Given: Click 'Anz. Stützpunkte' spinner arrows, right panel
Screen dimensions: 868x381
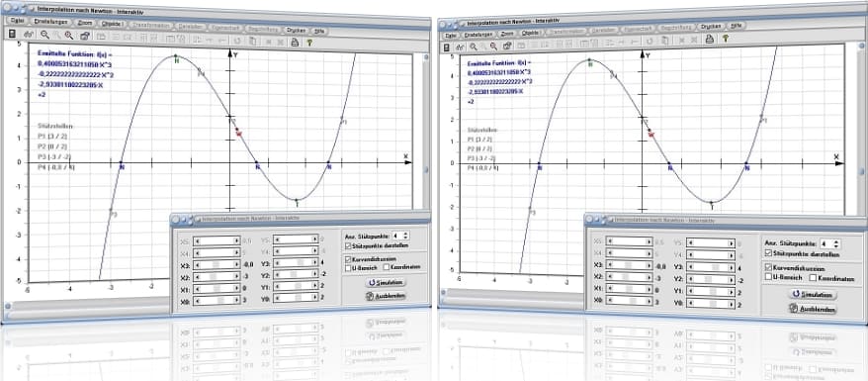Looking at the screenshot, I should pyautogui.click(x=836, y=243).
